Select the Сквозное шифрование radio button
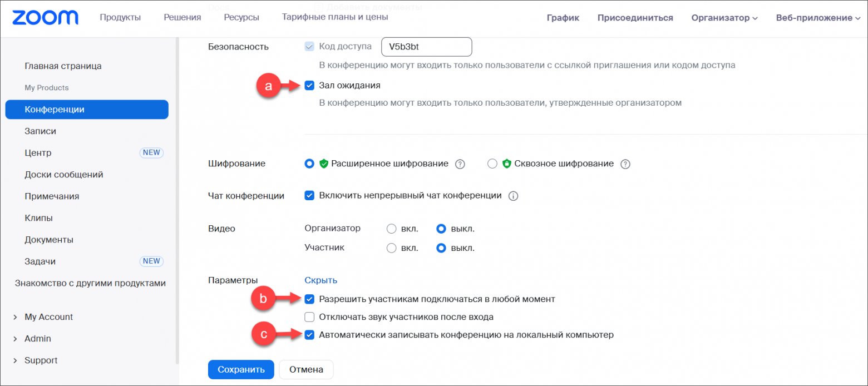 (492, 164)
